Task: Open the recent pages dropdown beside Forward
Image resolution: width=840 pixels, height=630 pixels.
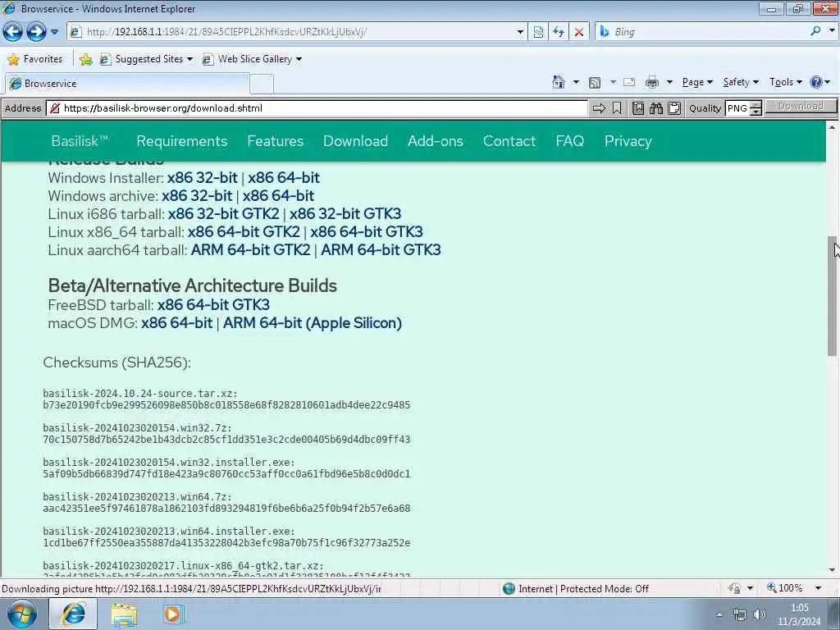Action: click(x=54, y=32)
